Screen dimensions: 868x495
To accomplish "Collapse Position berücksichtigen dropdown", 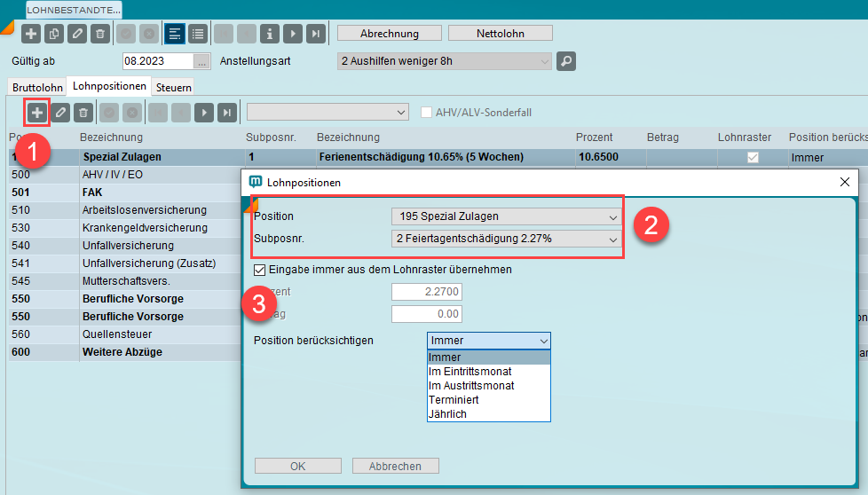I will click(543, 341).
